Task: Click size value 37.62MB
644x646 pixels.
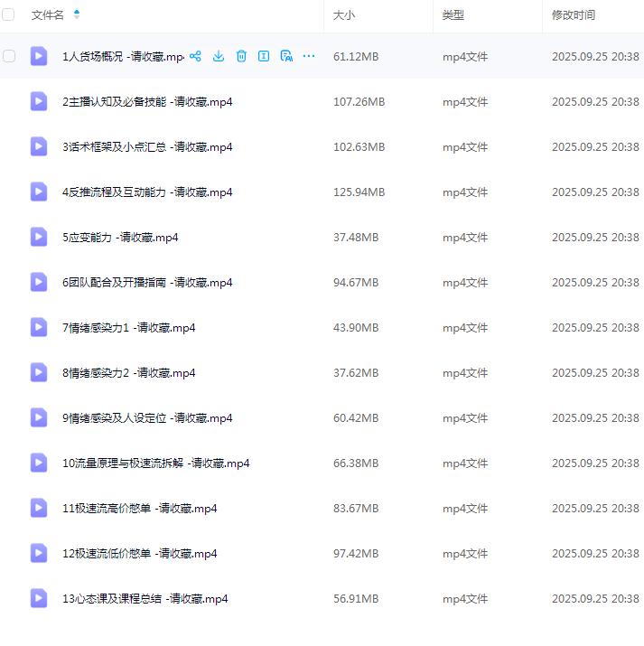Action: click(356, 373)
